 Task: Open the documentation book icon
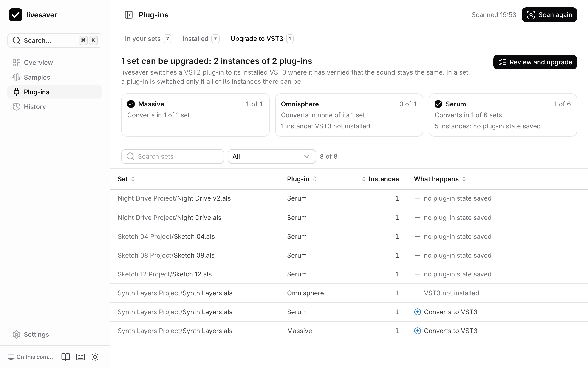[66, 357]
